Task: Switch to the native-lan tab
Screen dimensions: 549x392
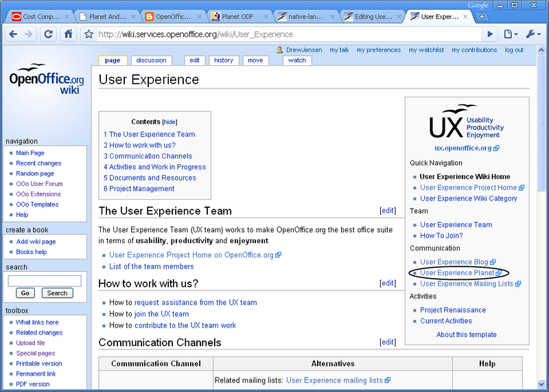Action: [305, 16]
